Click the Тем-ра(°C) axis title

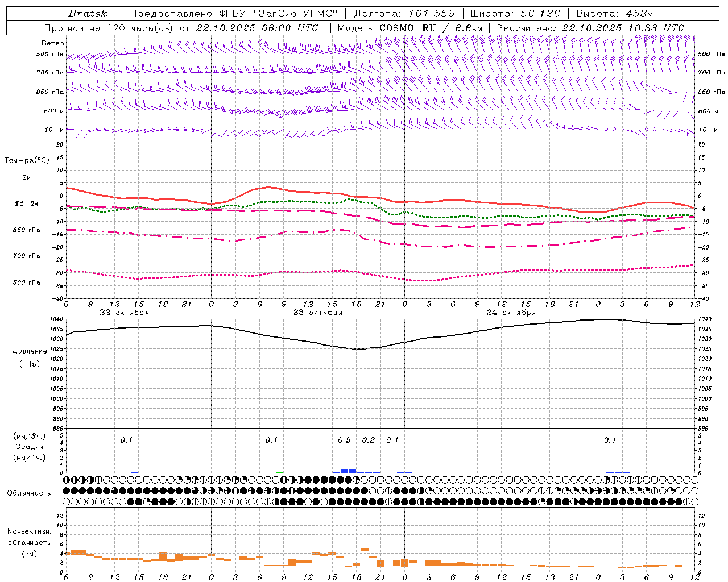click(27, 161)
